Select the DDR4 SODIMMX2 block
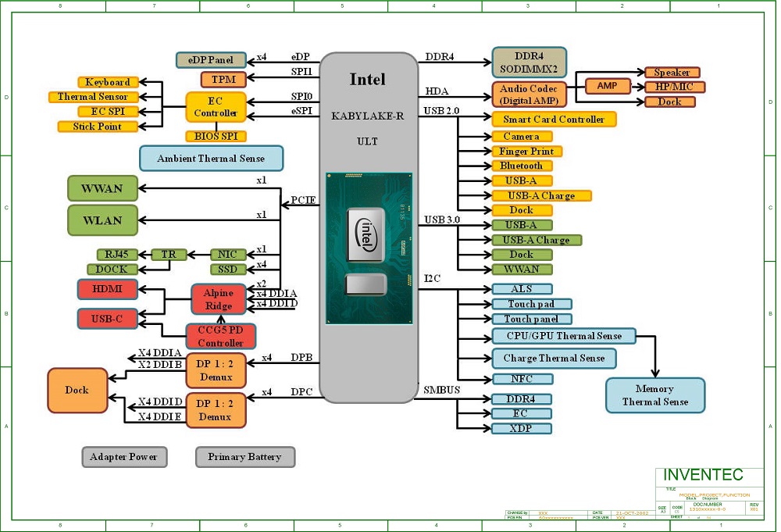 pos(529,62)
